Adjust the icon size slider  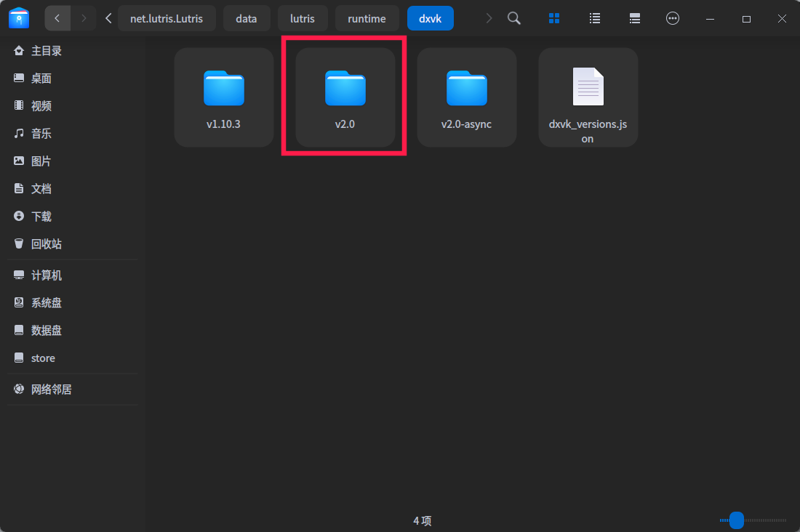[736, 520]
